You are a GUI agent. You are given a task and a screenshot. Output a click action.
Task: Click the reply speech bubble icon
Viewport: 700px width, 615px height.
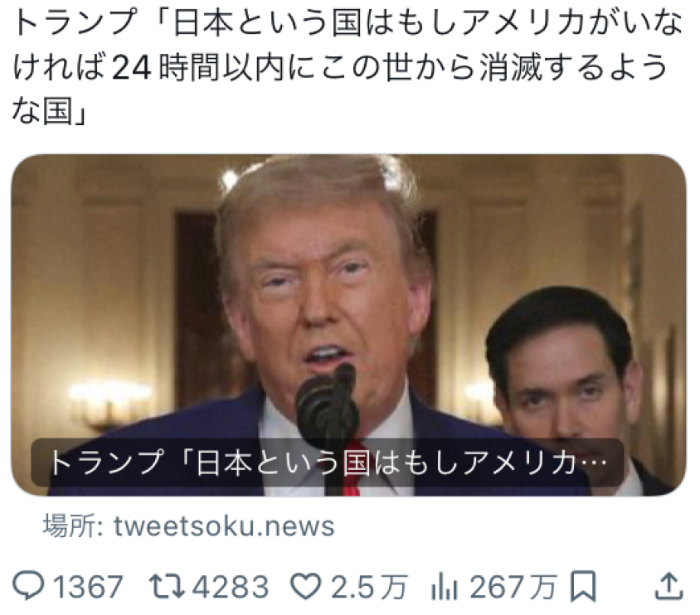(x=28, y=585)
